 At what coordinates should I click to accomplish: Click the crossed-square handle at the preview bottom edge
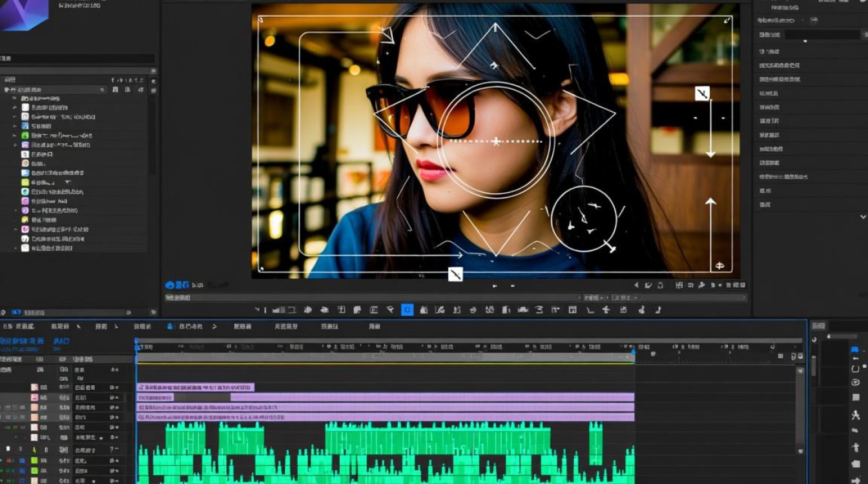(455, 274)
